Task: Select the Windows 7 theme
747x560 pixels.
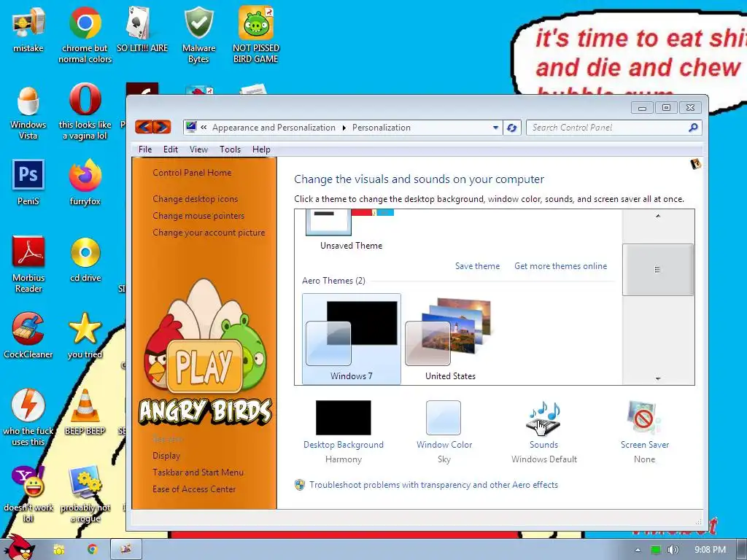Action: point(352,338)
